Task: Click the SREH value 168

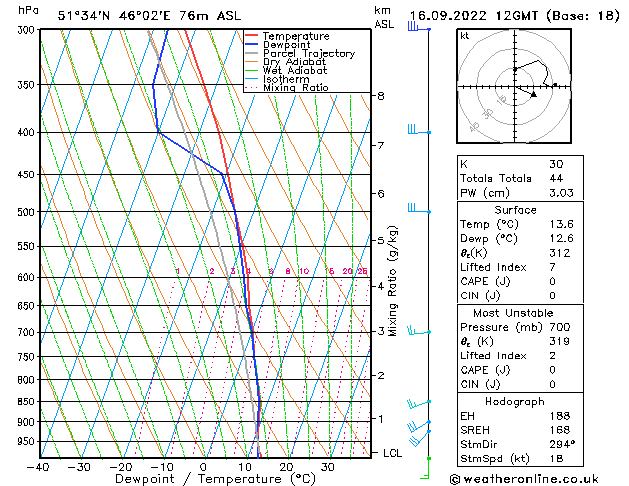Action: 560,430
